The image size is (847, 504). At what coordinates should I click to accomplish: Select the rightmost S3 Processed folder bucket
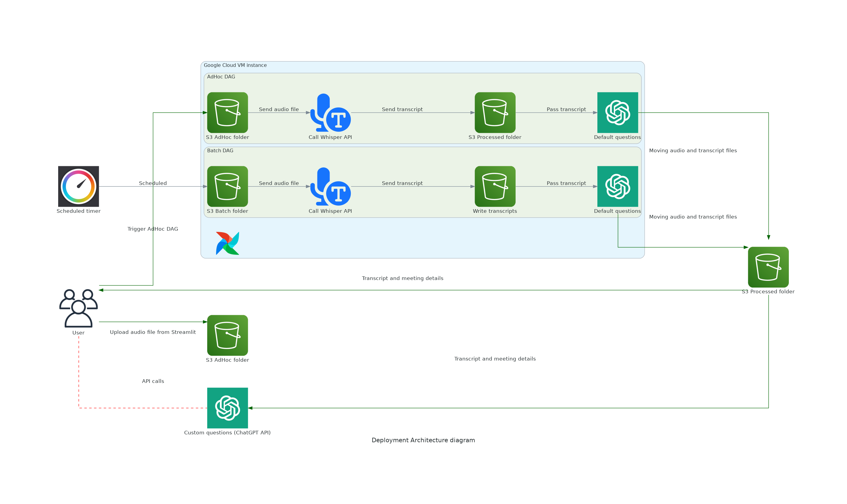pyautogui.click(x=768, y=267)
